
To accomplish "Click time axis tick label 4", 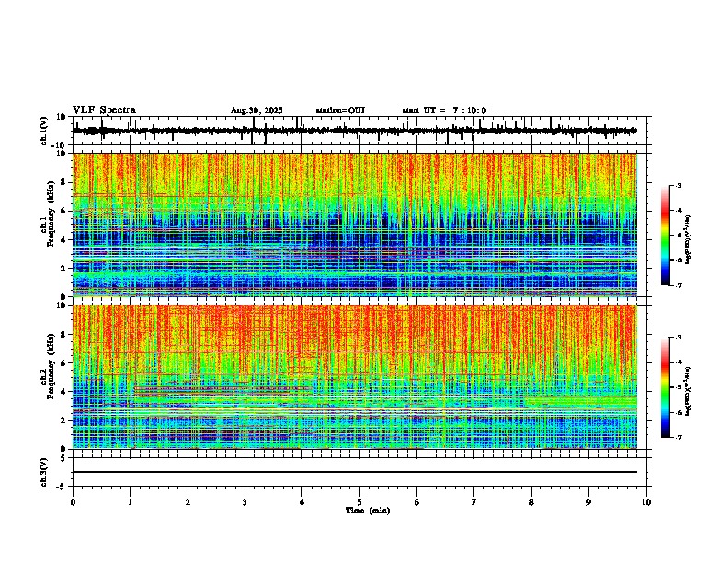I will point(301,502).
